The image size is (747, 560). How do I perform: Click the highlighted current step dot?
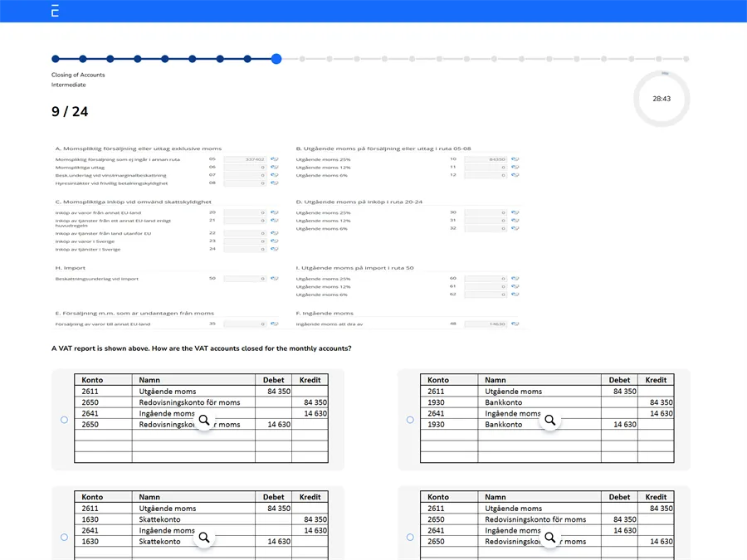click(x=276, y=59)
